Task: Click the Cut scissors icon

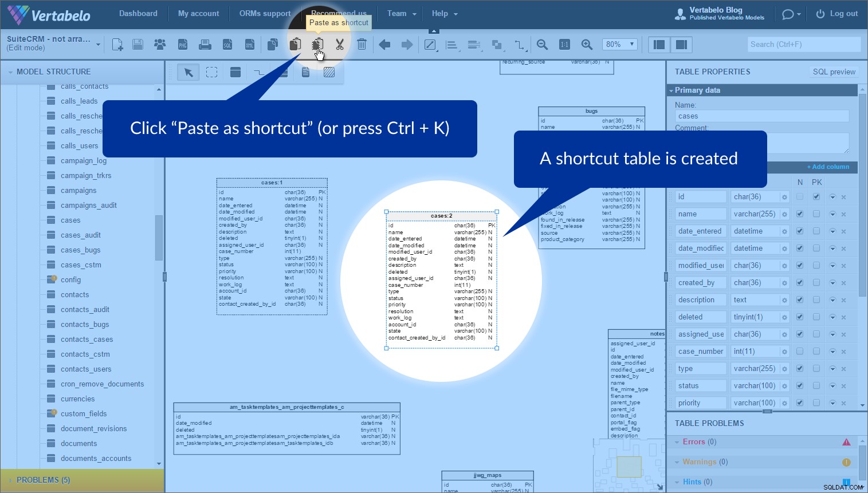Action: tap(340, 44)
